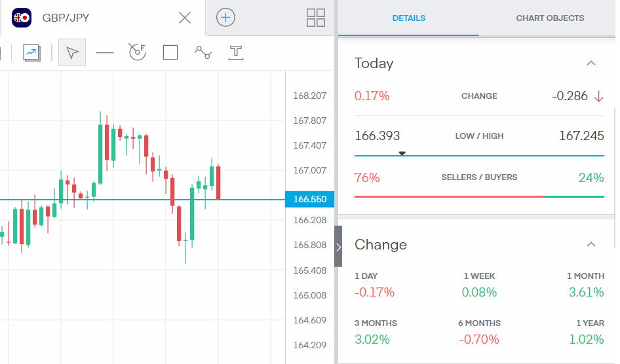
Task: Click the 164.209 price axis label
Action: 309,345
